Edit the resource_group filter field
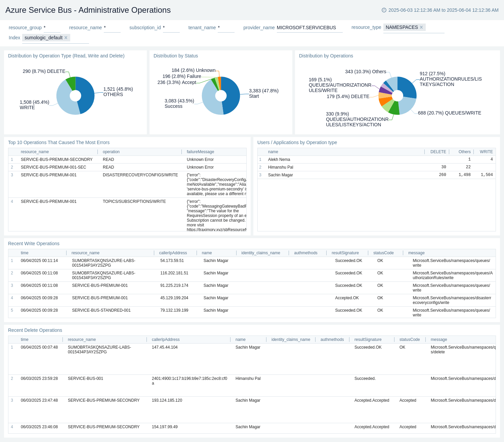 [x=52, y=28]
